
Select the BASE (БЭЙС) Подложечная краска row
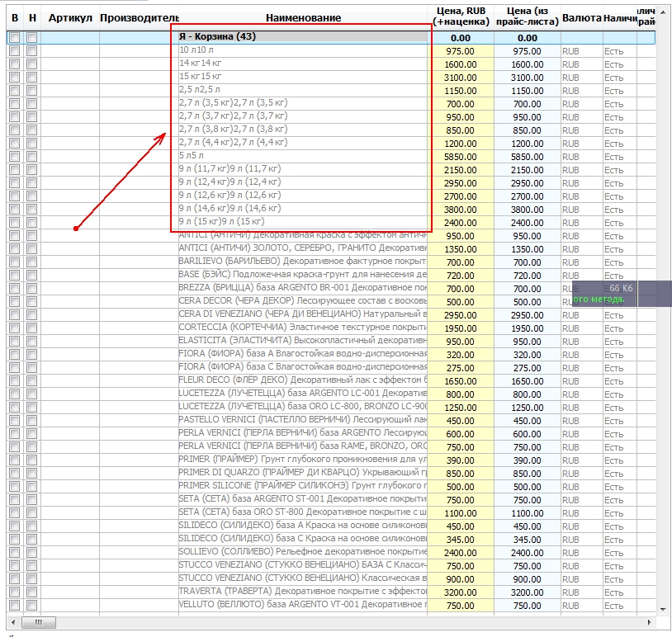point(331,275)
